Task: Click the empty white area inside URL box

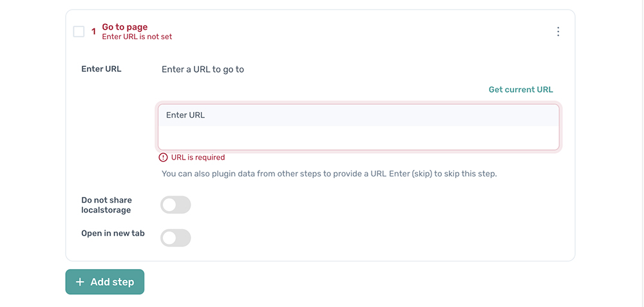Action: [358, 138]
